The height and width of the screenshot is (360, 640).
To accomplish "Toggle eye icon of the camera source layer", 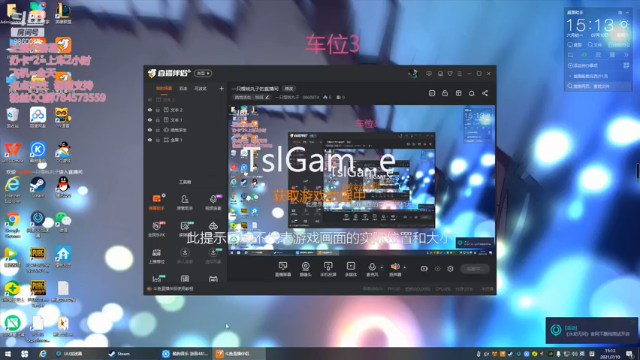I will click(x=150, y=130).
